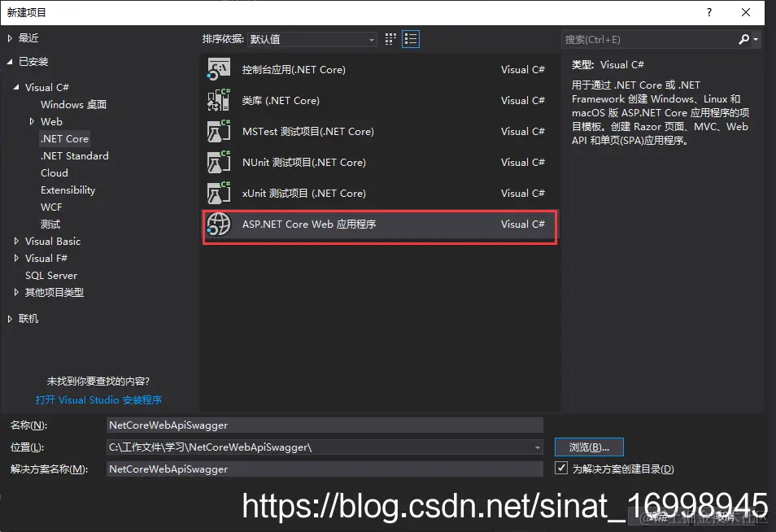Select the 测试 category

pyautogui.click(x=50, y=225)
